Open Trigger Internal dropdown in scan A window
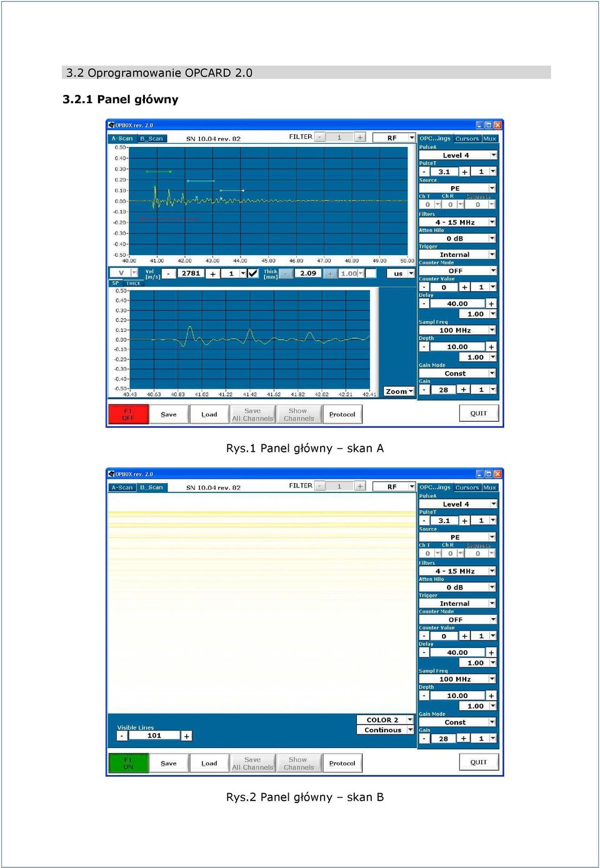Image resolution: width=600 pixels, height=868 pixels. (x=493, y=254)
